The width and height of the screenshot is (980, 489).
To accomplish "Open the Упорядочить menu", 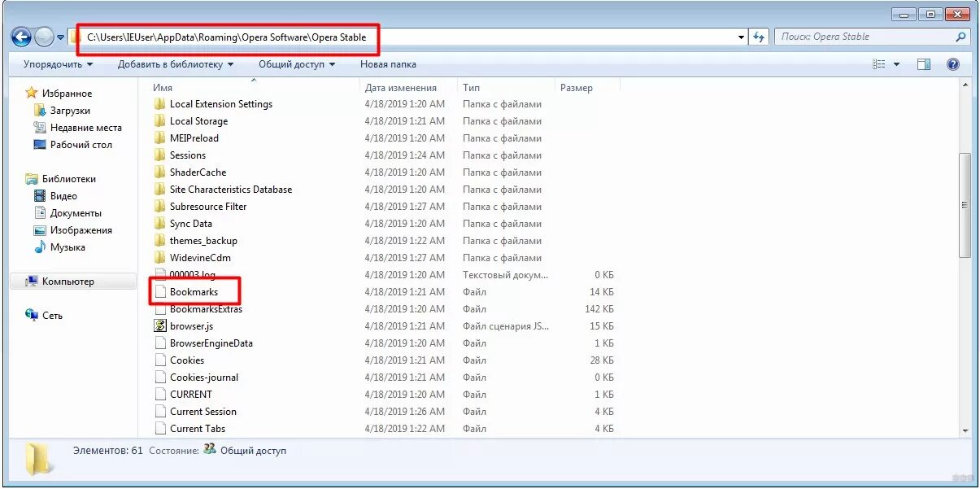I will pos(58,64).
